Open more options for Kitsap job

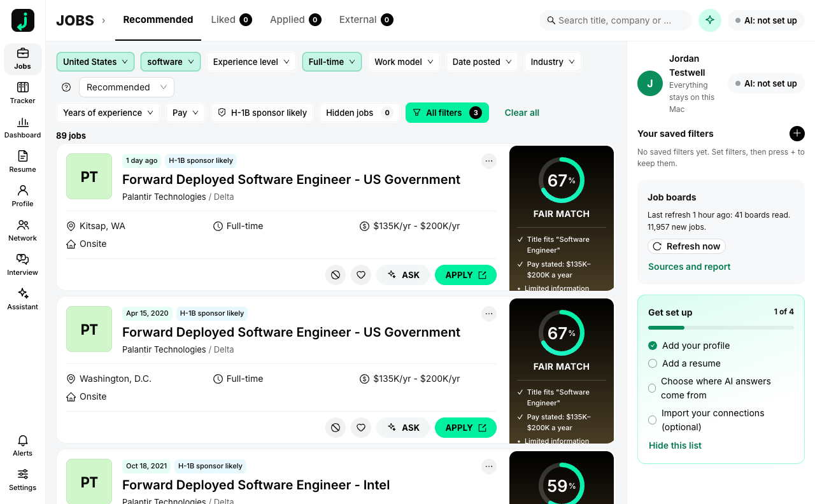click(489, 161)
